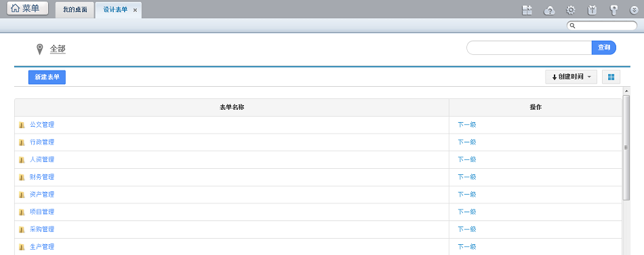644x255 pixels.
Task: Click the folder icon beside 项目管理
Action: [22, 212]
